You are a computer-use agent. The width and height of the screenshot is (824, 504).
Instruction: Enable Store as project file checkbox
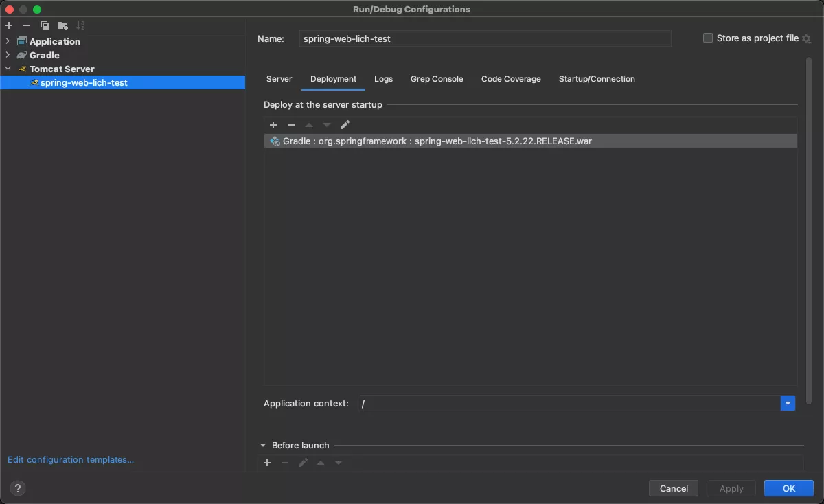coord(708,38)
